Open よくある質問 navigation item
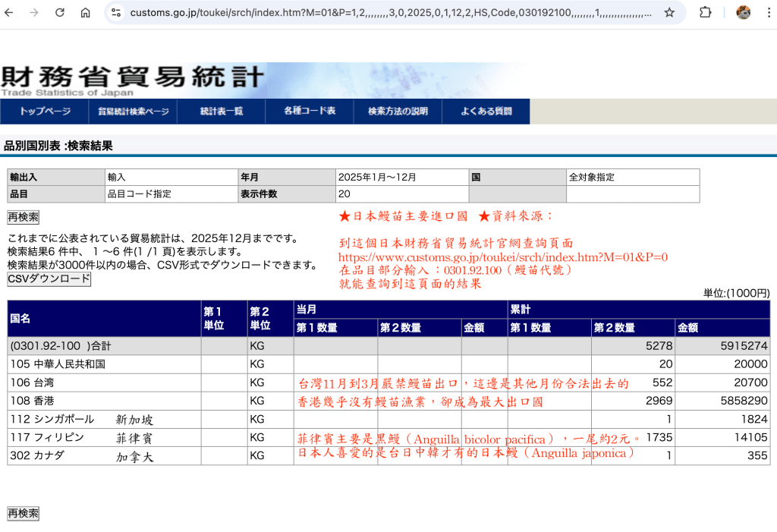Viewport: 777px width, 532px height. tap(486, 112)
